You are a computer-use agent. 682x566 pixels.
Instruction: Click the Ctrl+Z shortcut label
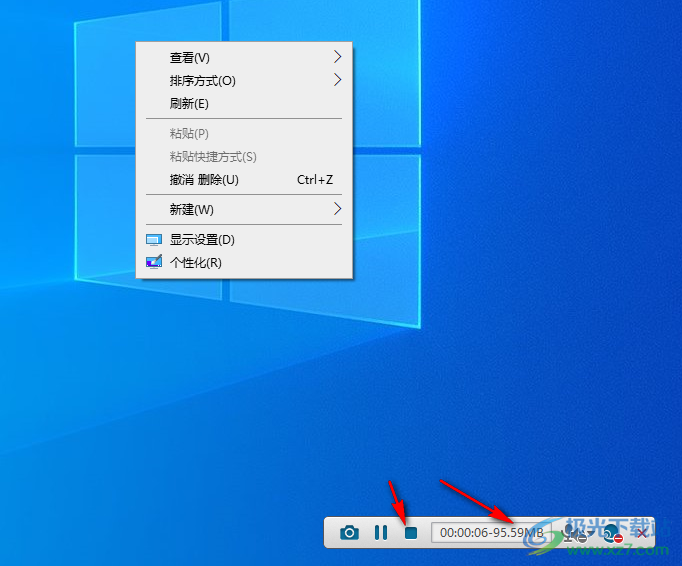[x=315, y=180]
